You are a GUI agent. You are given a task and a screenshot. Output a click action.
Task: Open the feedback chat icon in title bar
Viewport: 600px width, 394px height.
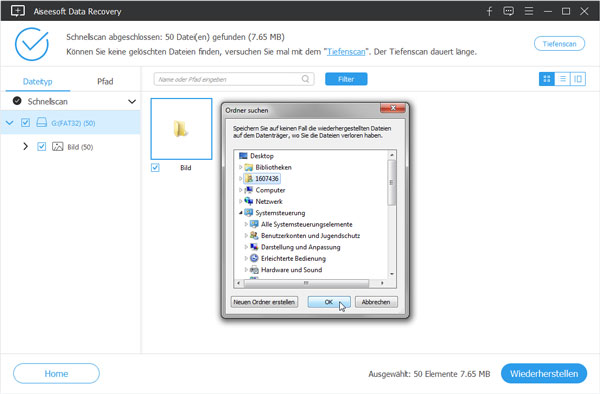click(509, 11)
